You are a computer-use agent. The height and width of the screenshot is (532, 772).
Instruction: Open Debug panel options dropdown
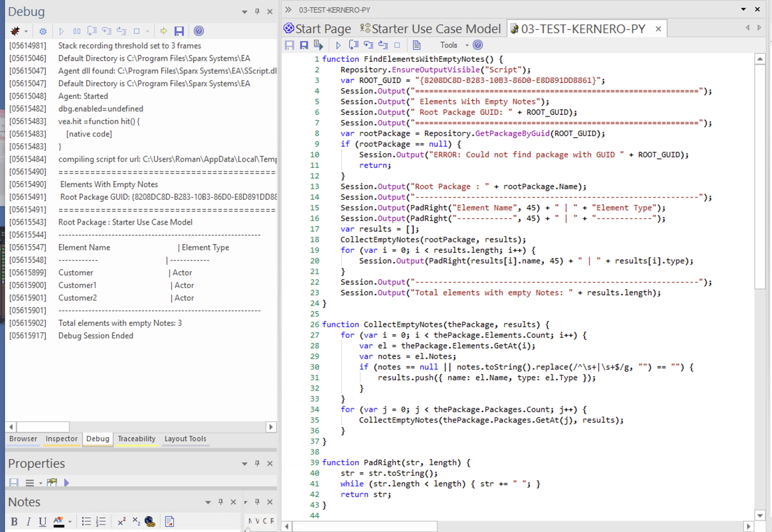coord(244,12)
